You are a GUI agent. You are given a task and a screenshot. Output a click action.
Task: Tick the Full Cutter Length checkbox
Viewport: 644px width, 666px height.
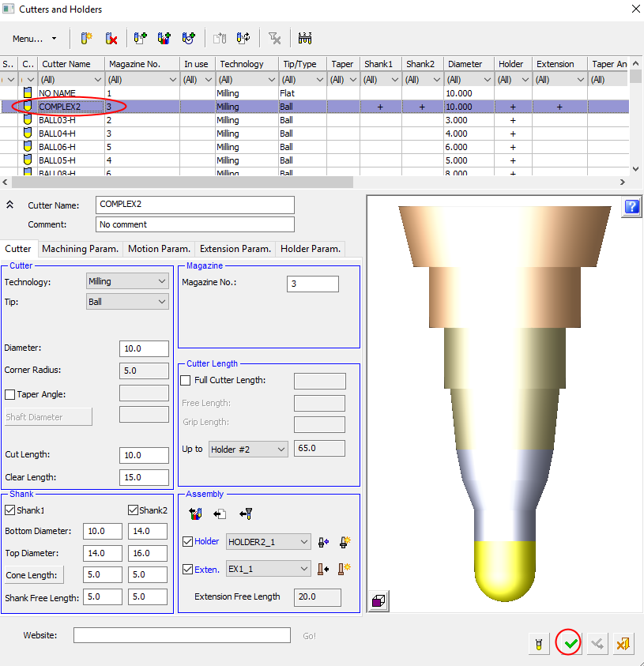[186, 381]
